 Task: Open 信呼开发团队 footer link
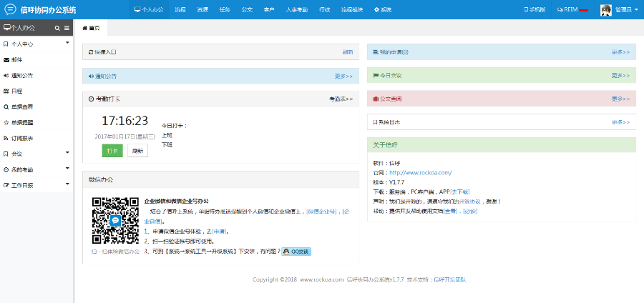(450, 279)
